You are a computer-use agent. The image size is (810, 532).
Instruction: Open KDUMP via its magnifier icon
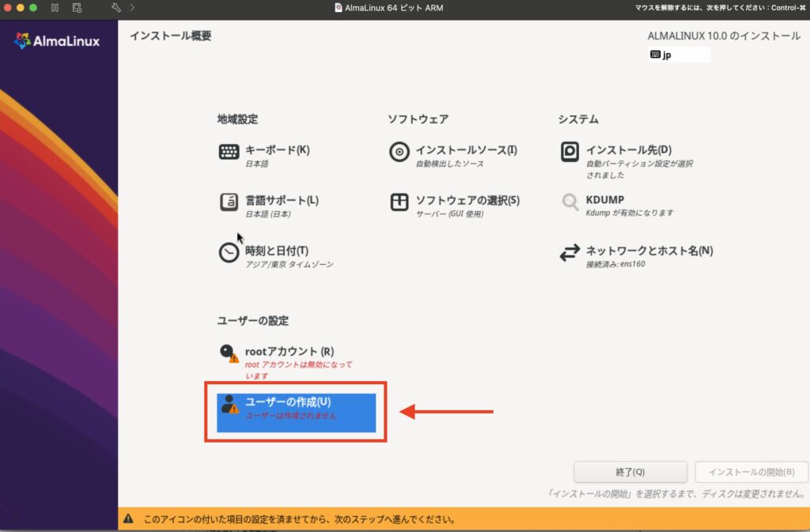coord(570,202)
